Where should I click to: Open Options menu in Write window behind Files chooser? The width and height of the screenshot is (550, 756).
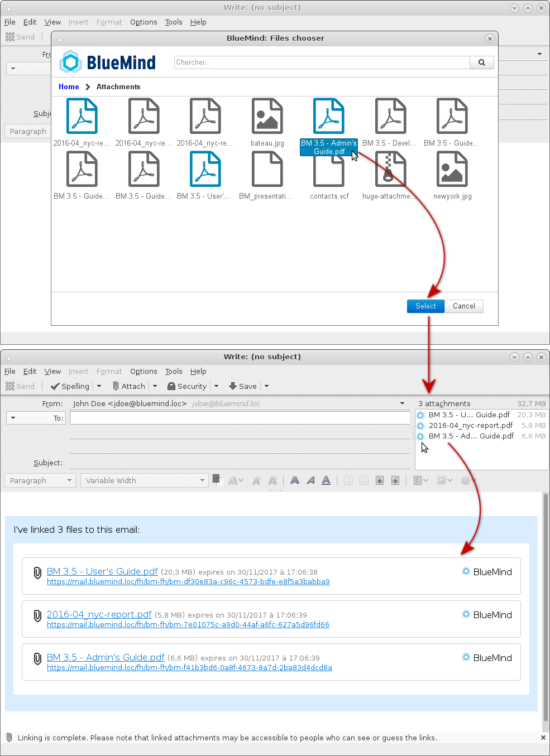(x=144, y=22)
